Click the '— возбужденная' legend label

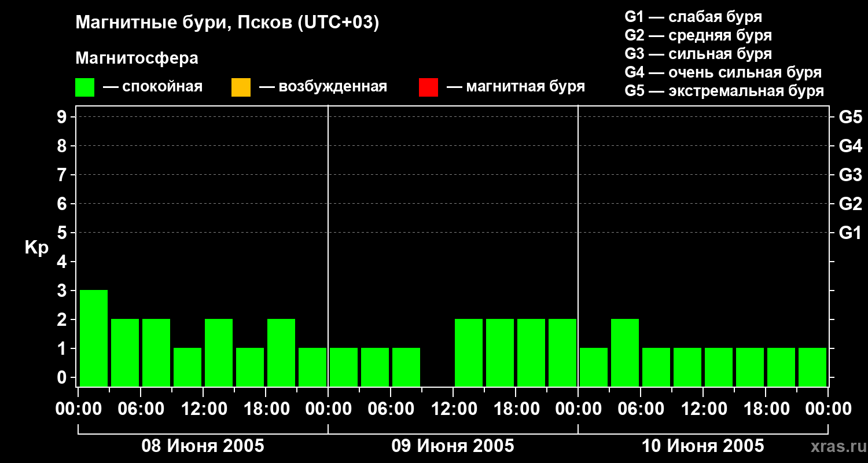click(323, 87)
